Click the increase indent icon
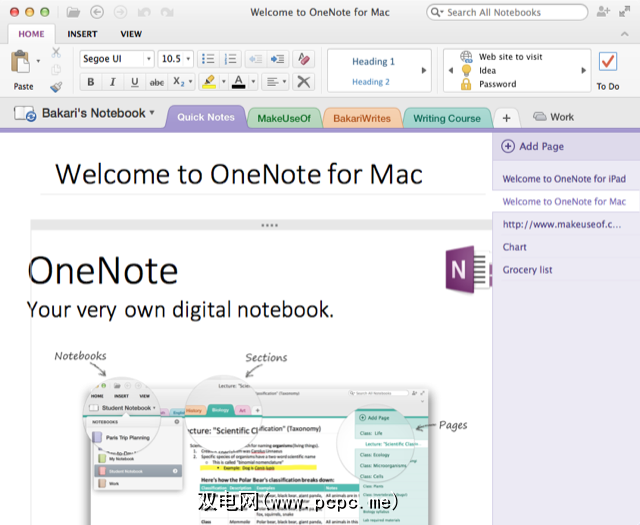Image resolution: width=640 pixels, height=525 pixels. click(x=277, y=59)
